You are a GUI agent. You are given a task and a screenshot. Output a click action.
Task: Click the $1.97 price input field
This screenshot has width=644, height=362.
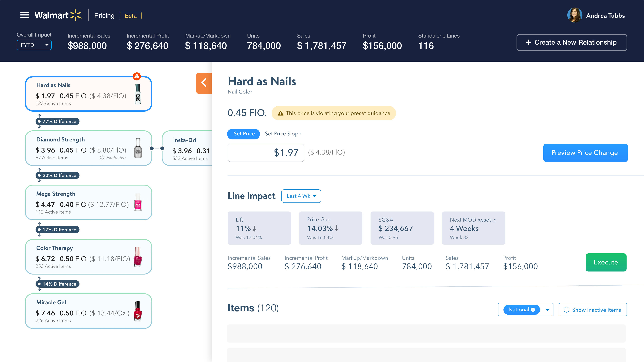click(x=266, y=153)
